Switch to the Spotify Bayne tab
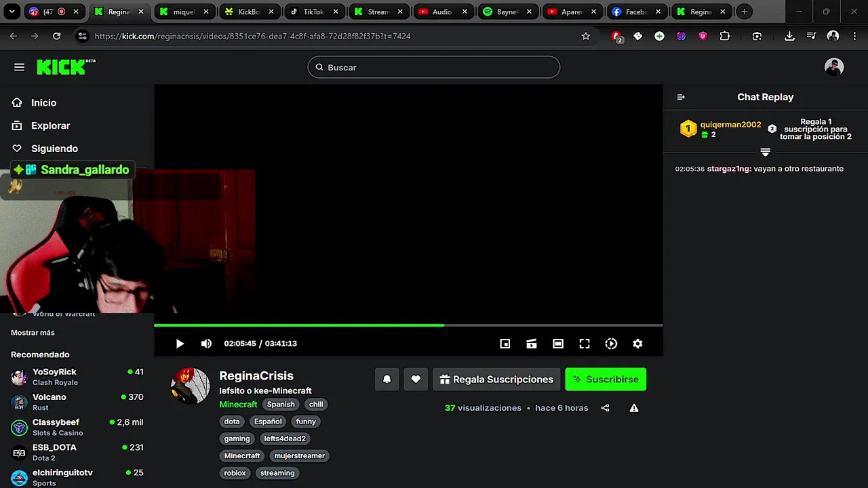 [x=507, y=12]
